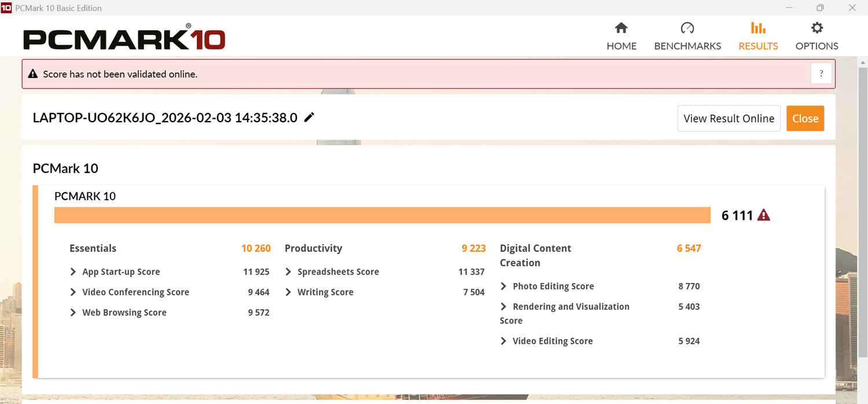Expand Web Browsing Score row
Viewport: 868px width, 404px height.
73,313
